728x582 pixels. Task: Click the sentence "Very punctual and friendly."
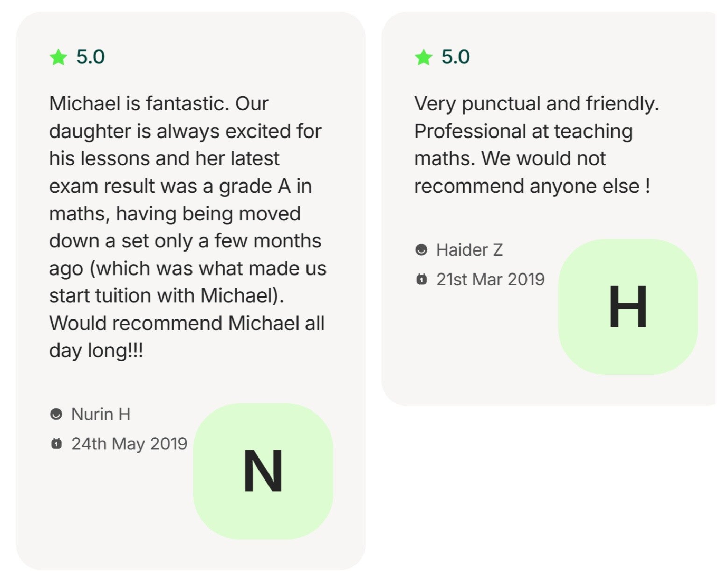coord(537,104)
